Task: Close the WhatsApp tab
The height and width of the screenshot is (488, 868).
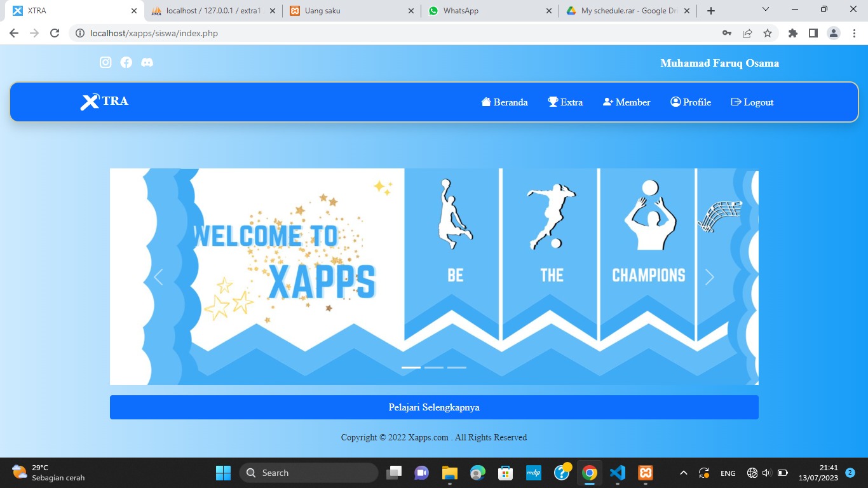Action: [x=549, y=11]
